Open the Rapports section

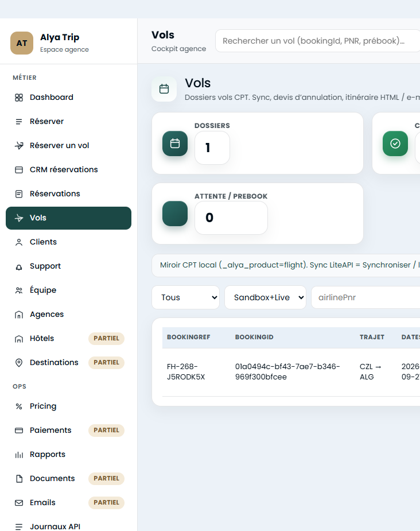click(x=68, y=455)
